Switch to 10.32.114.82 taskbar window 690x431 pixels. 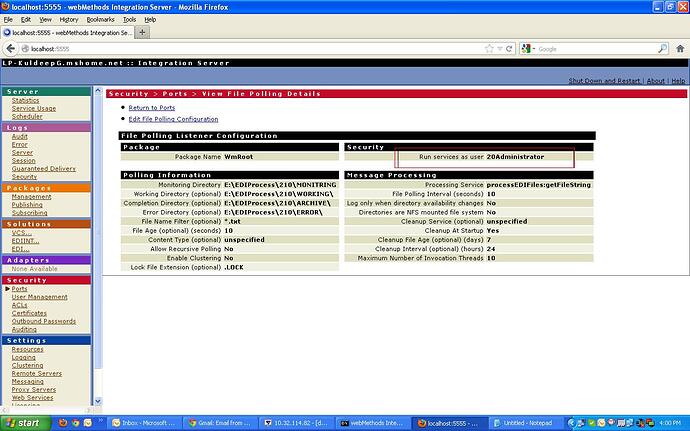pyautogui.click(x=296, y=423)
